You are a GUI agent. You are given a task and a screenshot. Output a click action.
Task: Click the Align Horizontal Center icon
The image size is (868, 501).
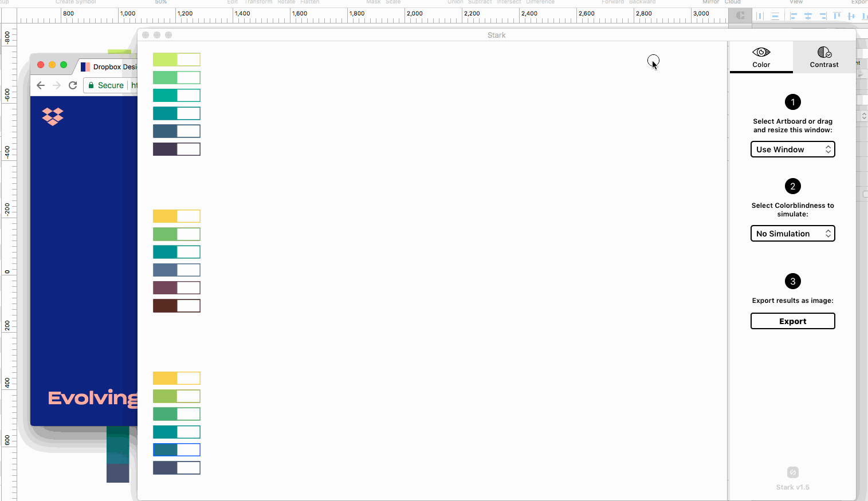[808, 16]
